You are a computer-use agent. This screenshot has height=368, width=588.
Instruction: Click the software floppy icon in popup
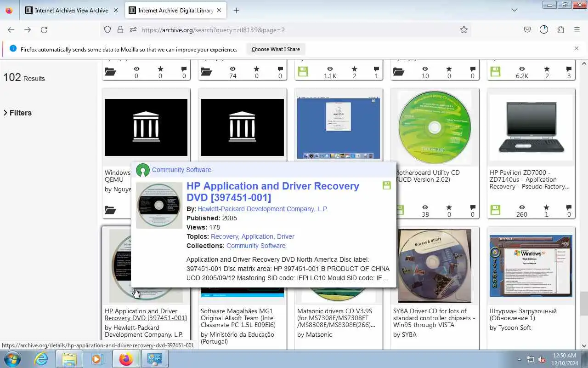point(387,185)
